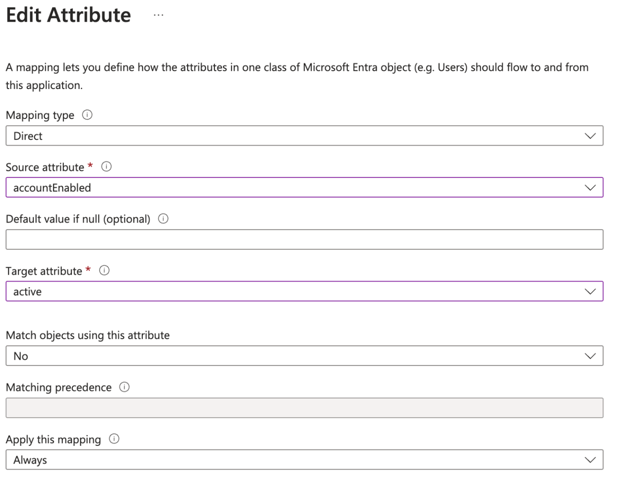Screen dimensions: 618x487
Task: Open the Mapping type dropdown
Action: tap(304, 136)
